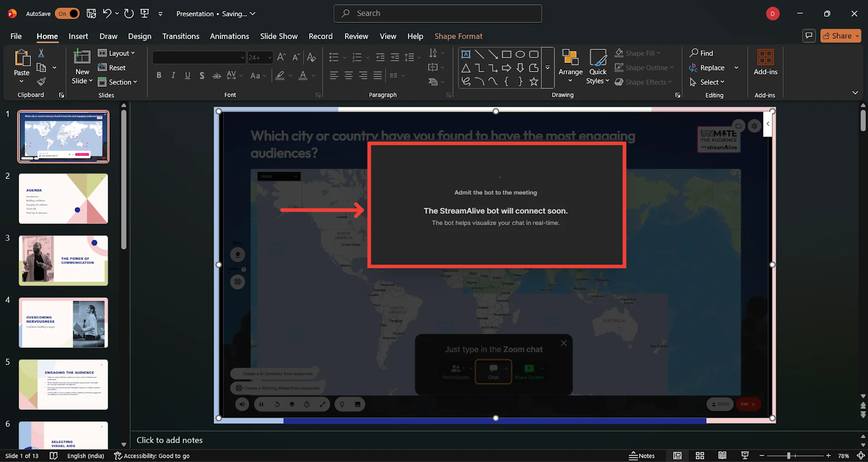This screenshot has width=868, height=462.
Task: Click the Paste button
Action: point(22,66)
